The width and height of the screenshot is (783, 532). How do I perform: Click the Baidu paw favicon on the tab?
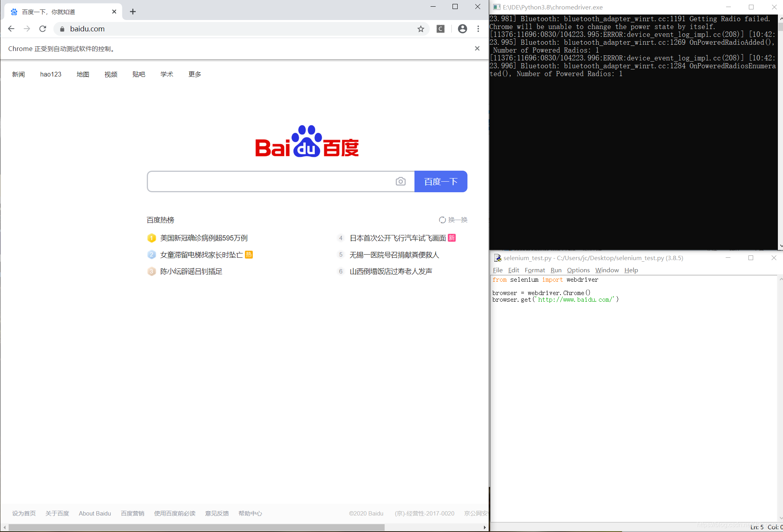pyautogui.click(x=14, y=12)
